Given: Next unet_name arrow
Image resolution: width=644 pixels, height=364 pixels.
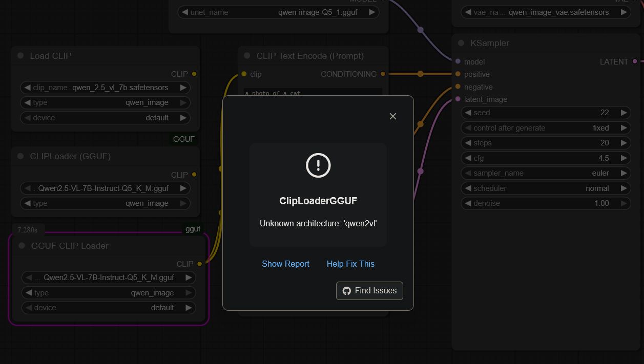Looking at the screenshot, I should [372, 12].
